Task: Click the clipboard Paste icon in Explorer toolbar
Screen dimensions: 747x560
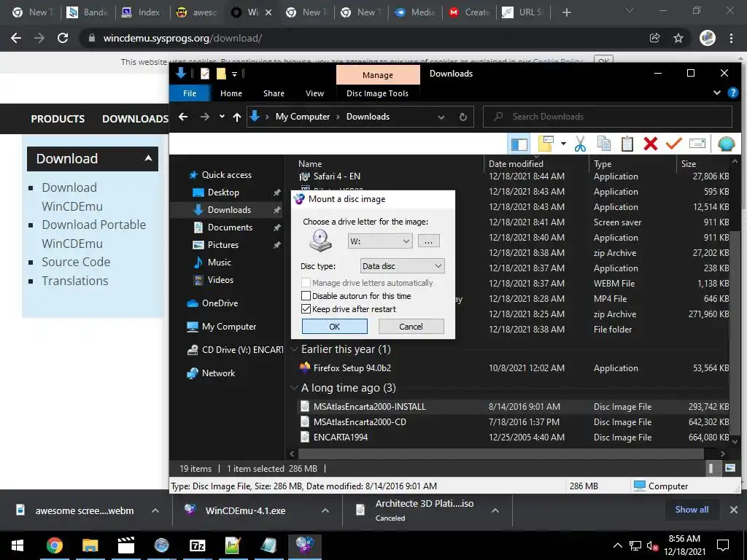Action: pyautogui.click(x=627, y=144)
